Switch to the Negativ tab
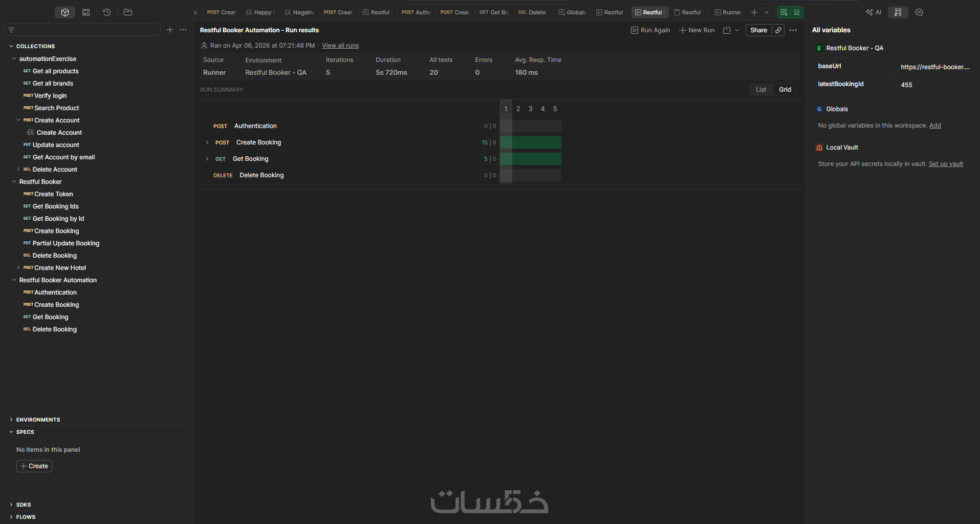Image resolution: width=980 pixels, height=524 pixels. [x=299, y=12]
